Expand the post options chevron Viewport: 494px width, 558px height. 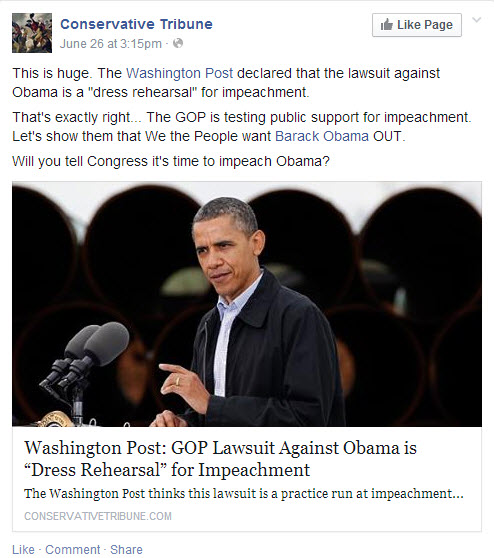(477, 20)
